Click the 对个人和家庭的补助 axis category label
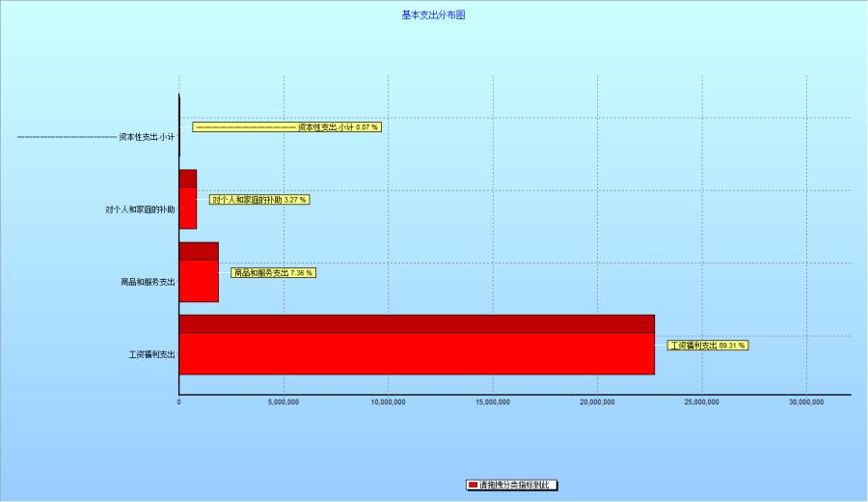This screenshot has width=868, height=502. click(x=140, y=209)
